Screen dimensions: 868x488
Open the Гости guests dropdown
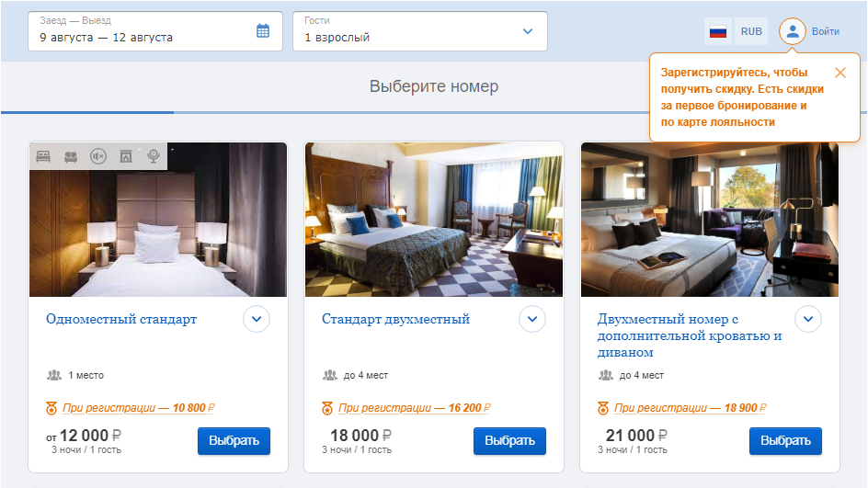tap(420, 31)
